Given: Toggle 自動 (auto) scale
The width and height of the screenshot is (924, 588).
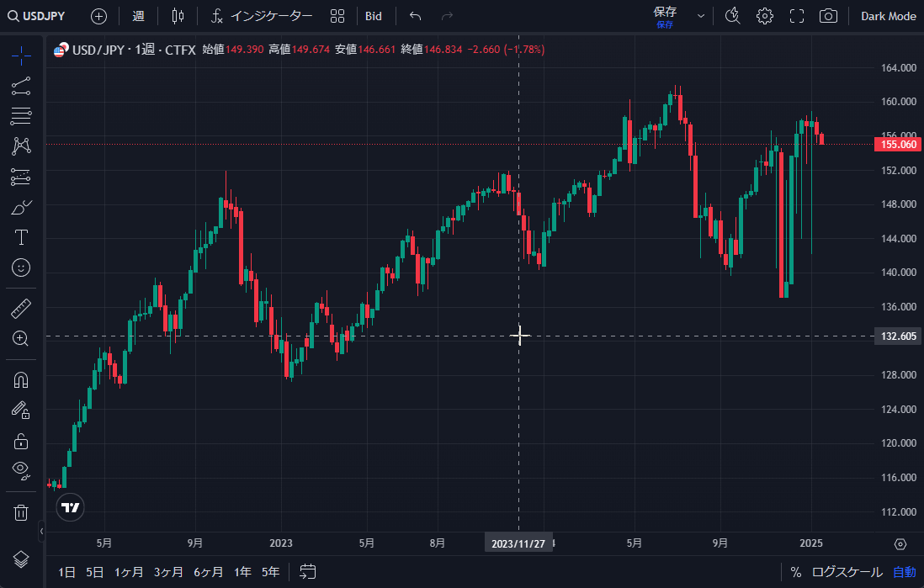Looking at the screenshot, I should click(905, 572).
